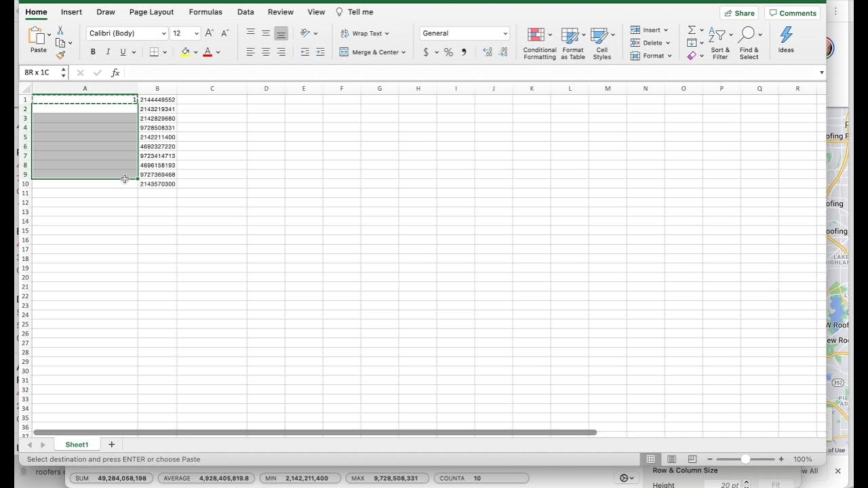Switch to the Draw ribbon tab
Viewport: 868px width, 488px height.
click(x=106, y=12)
